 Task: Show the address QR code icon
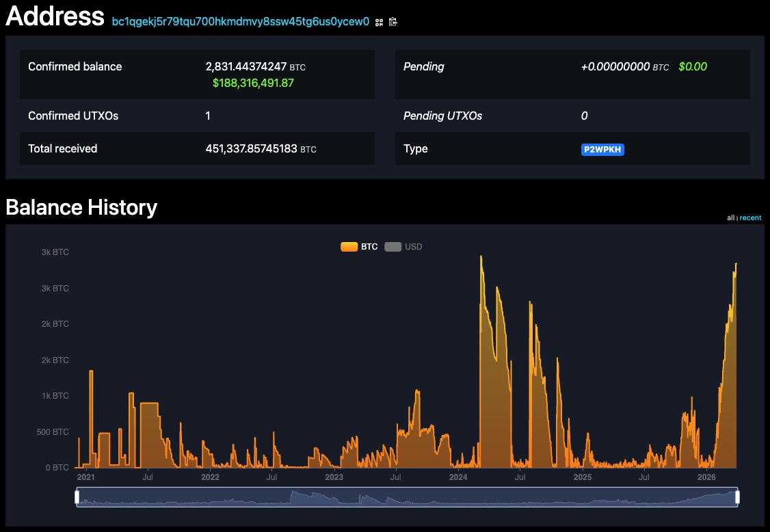click(x=379, y=22)
